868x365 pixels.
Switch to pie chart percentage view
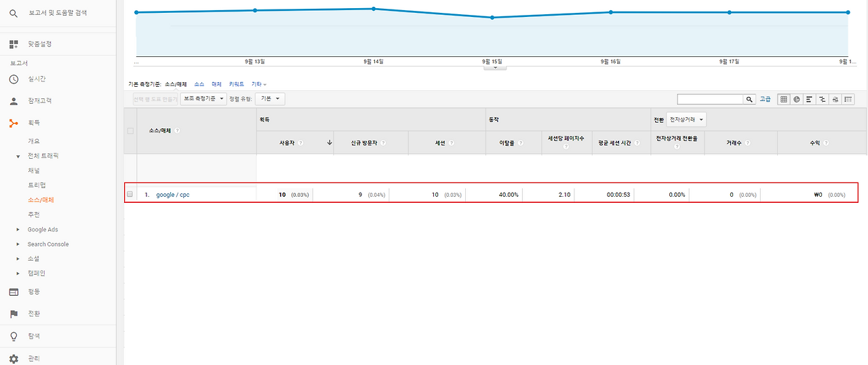(797, 99)
